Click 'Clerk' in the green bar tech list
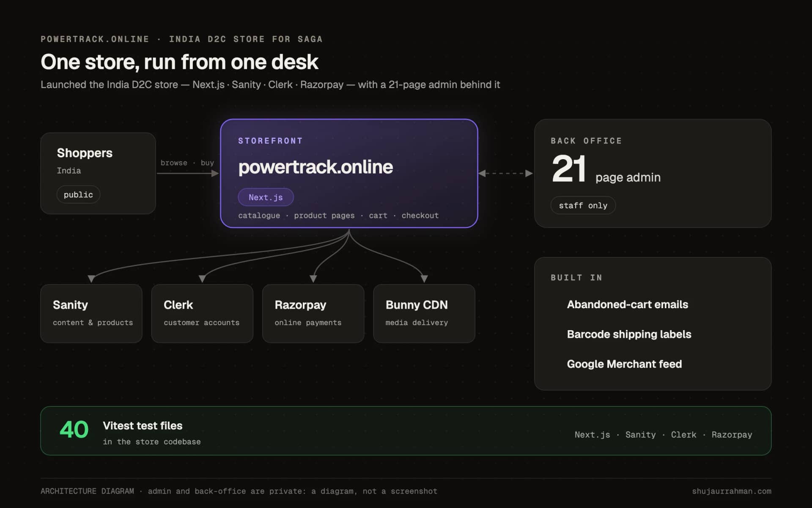The image size is (812, 508). click(683, 435)
